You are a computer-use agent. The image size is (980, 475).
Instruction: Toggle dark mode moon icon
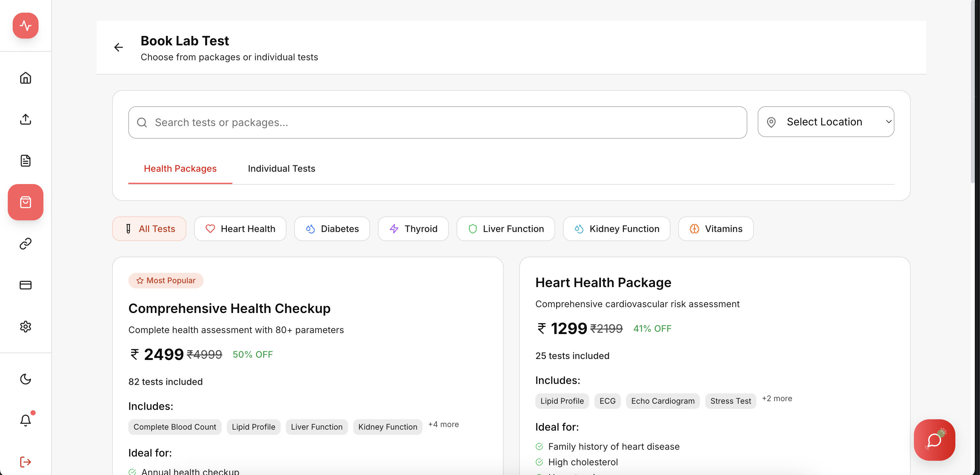(26, 379)
